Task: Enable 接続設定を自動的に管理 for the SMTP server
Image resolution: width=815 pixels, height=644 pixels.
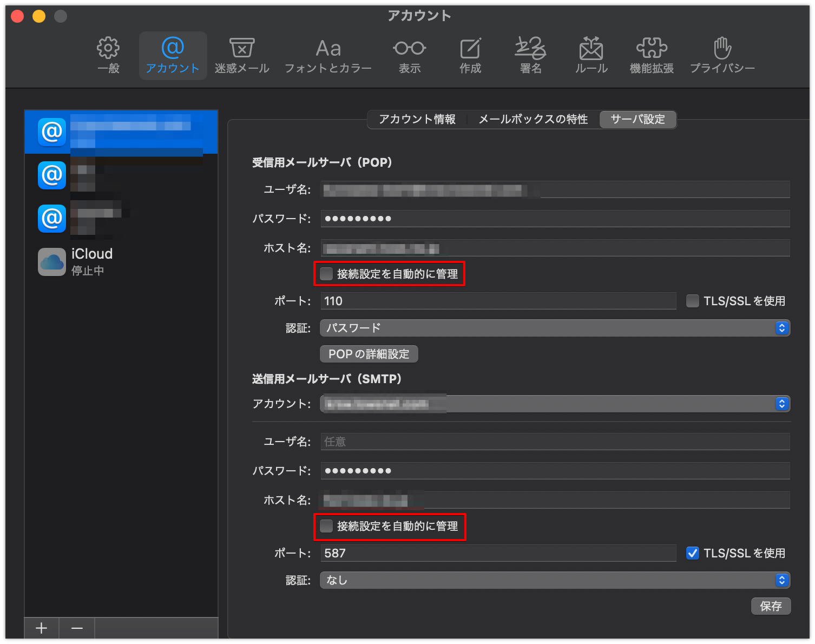Action: click(x=326, y=526)
